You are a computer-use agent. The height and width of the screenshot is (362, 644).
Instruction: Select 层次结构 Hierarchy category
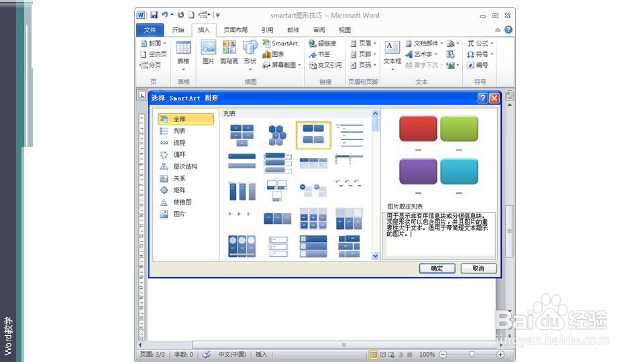click(186, 167)
